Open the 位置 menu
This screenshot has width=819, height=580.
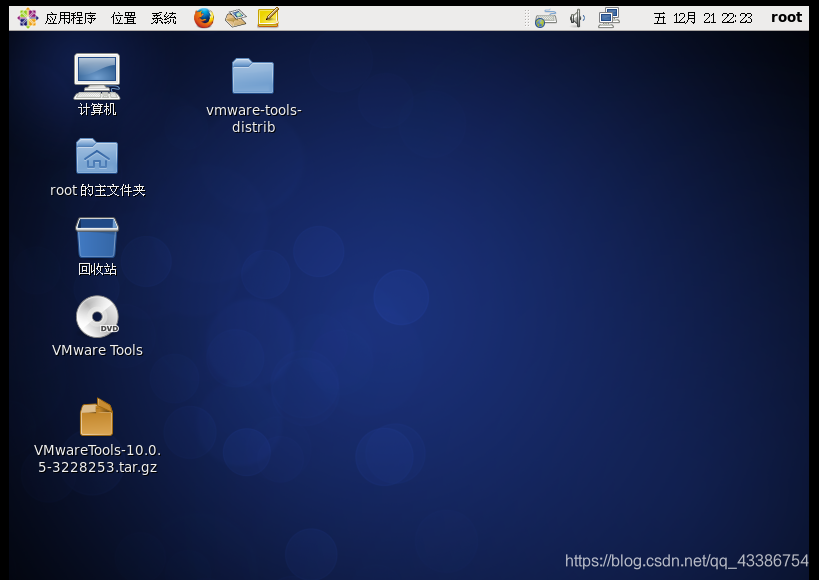(x=124, y=18)
